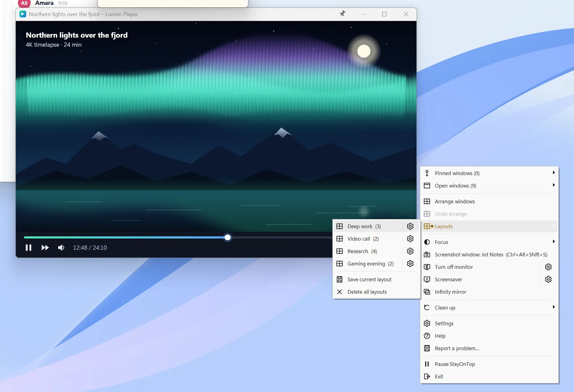
Task: Click the Infinity mirror icon
Action: point(427,292)
